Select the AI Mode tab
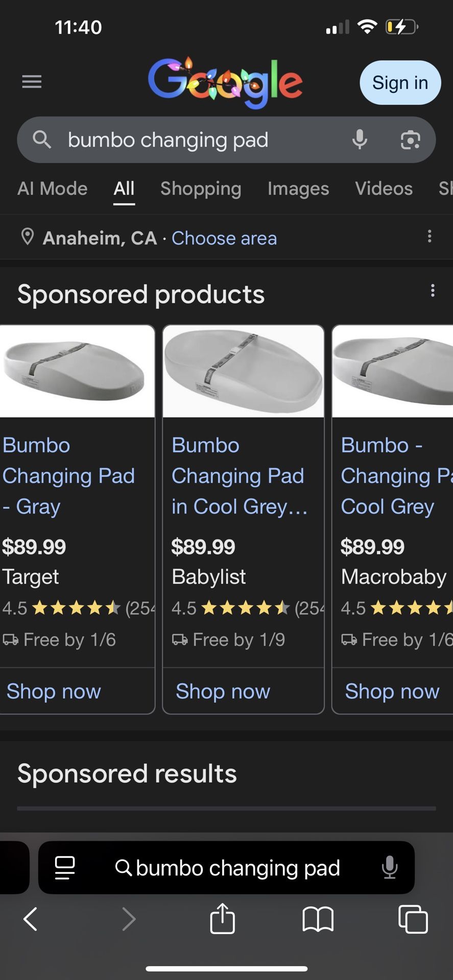This screenshot has width=453, height=980. point(53,189)
